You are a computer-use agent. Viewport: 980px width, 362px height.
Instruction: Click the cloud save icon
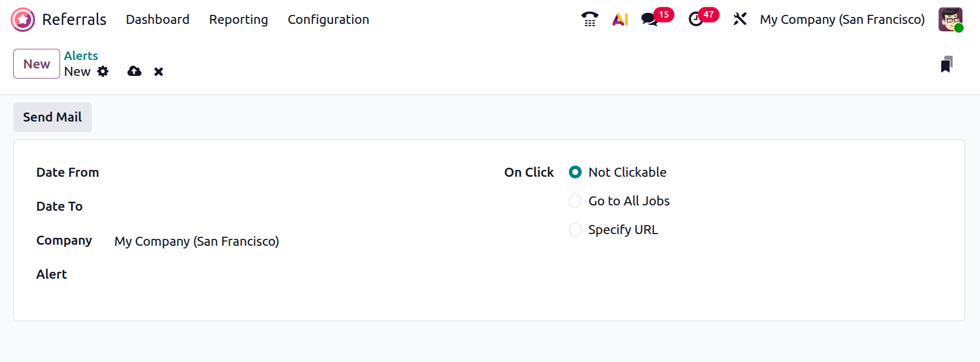pos(134,72)
